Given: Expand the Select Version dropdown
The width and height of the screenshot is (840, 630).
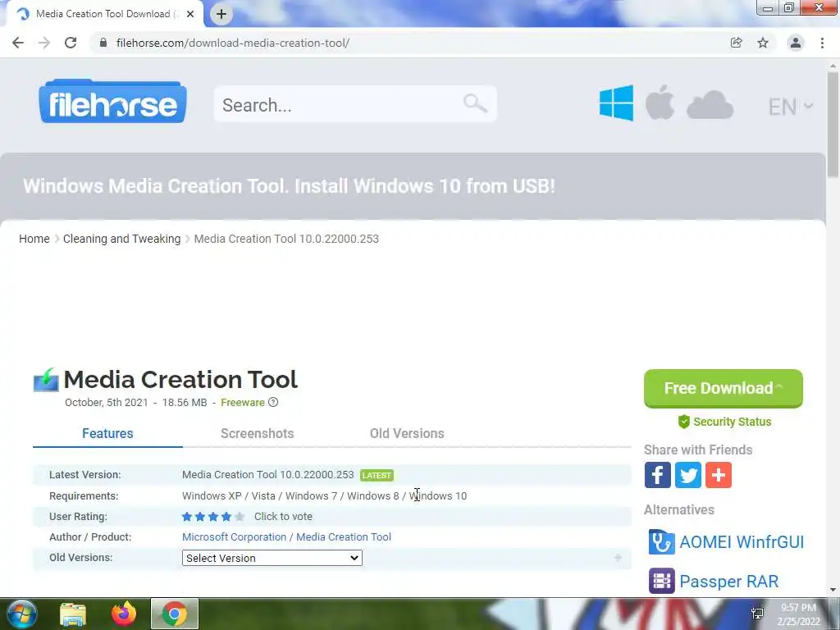Looking at the screenshot, I should 272,558.
